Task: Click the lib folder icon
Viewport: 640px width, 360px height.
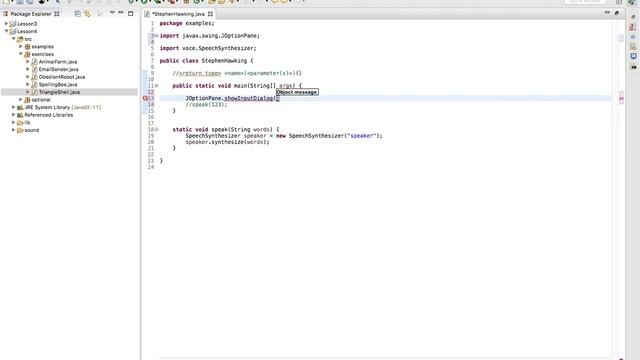Action: [x=20, y=122]
